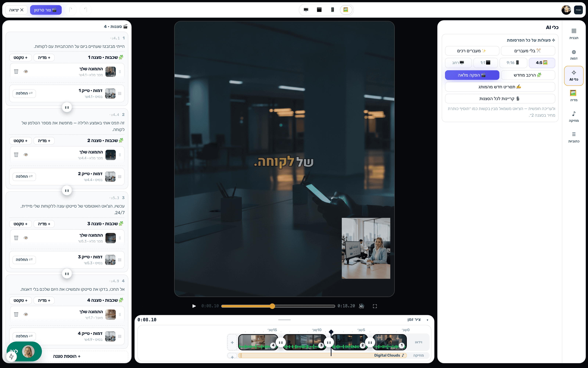Click the Digital Clouds music track bar

click(323, 355)
